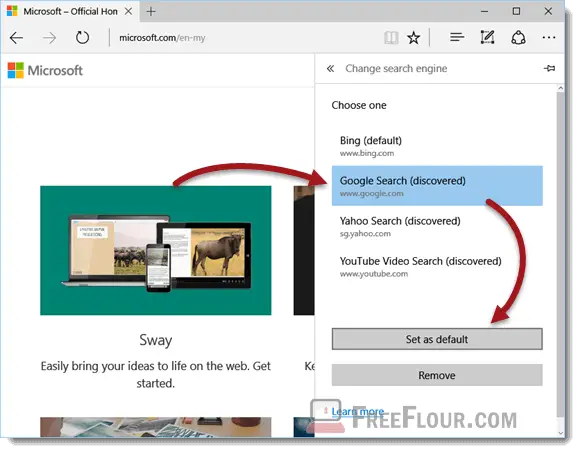Close the Microsoft Official Home tab
Viewport: 580px width, 453px height.
tap(128, 11)
